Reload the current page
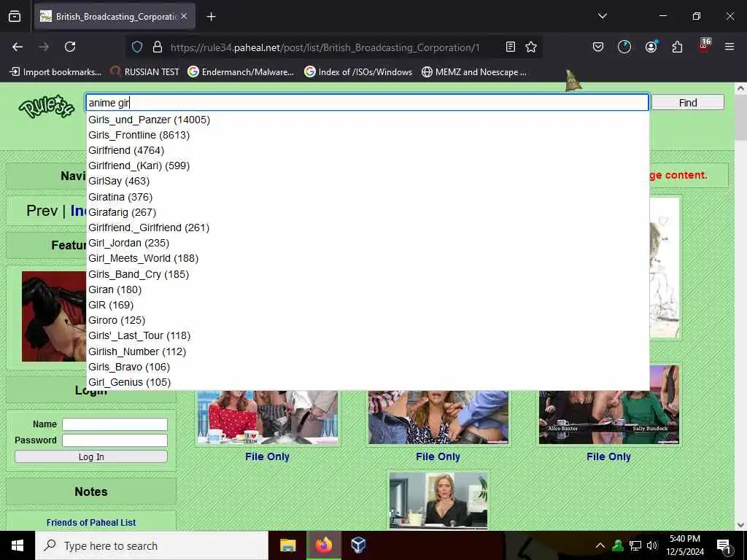 (x=70, y=47)
